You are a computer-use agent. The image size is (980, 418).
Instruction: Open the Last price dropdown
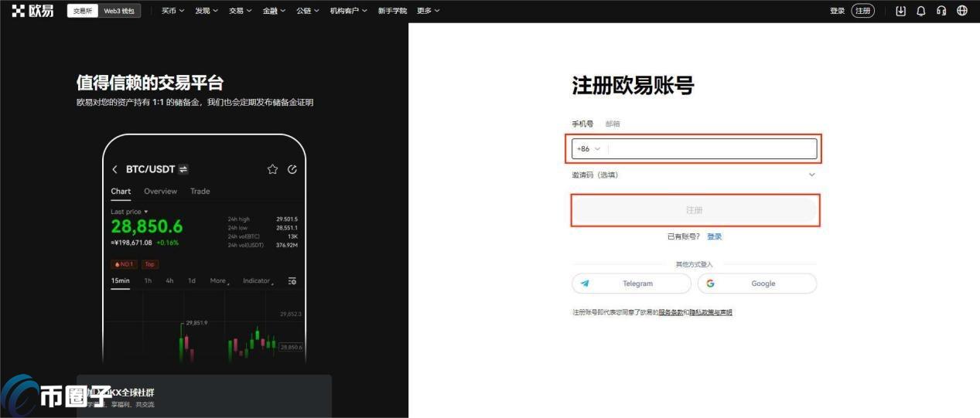pos(129,212)
